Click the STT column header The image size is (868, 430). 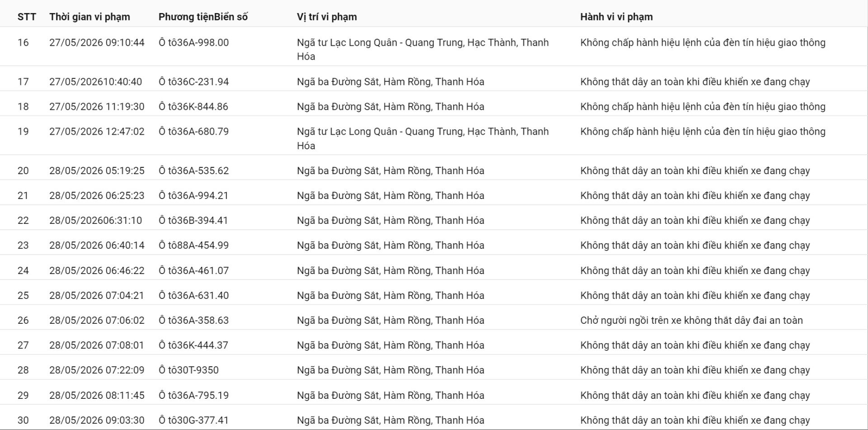pos(27,17)
